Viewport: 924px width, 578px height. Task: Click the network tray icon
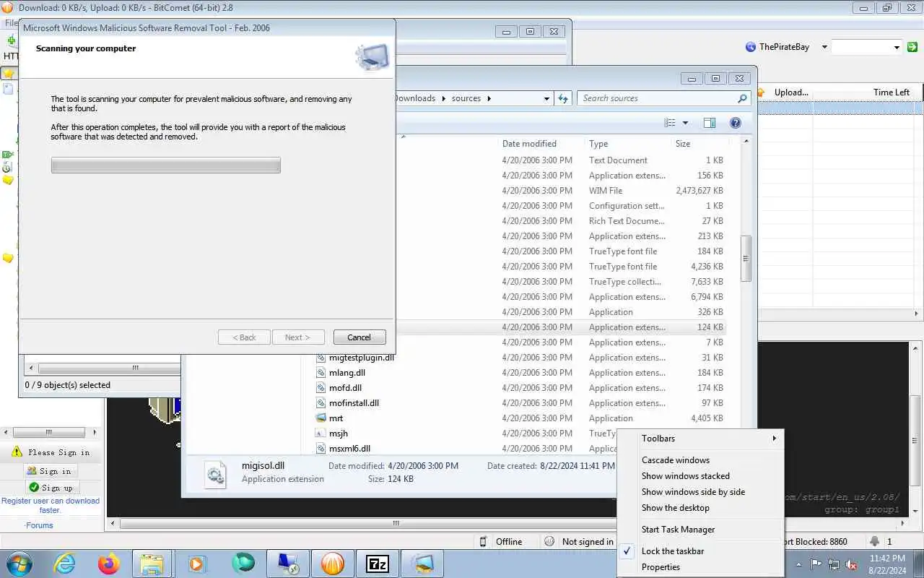coord(834,564)
